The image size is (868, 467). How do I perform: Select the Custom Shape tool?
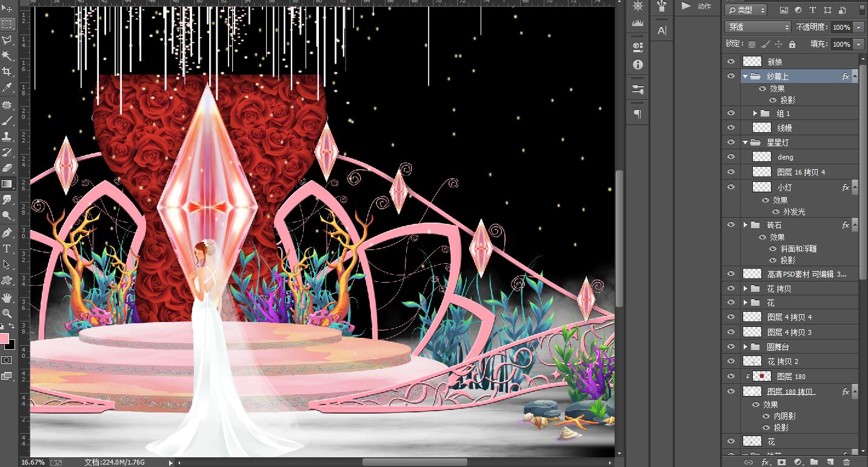click(x=7, y=280)
